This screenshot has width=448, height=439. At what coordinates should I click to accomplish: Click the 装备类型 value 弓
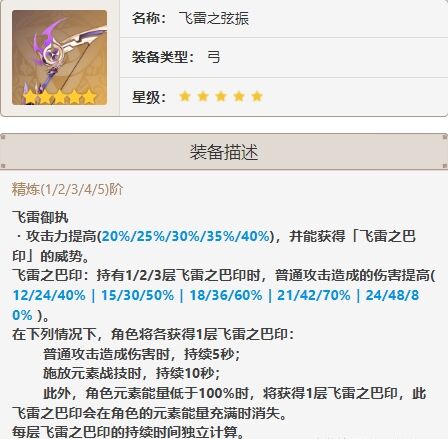(x=214, y=57)
